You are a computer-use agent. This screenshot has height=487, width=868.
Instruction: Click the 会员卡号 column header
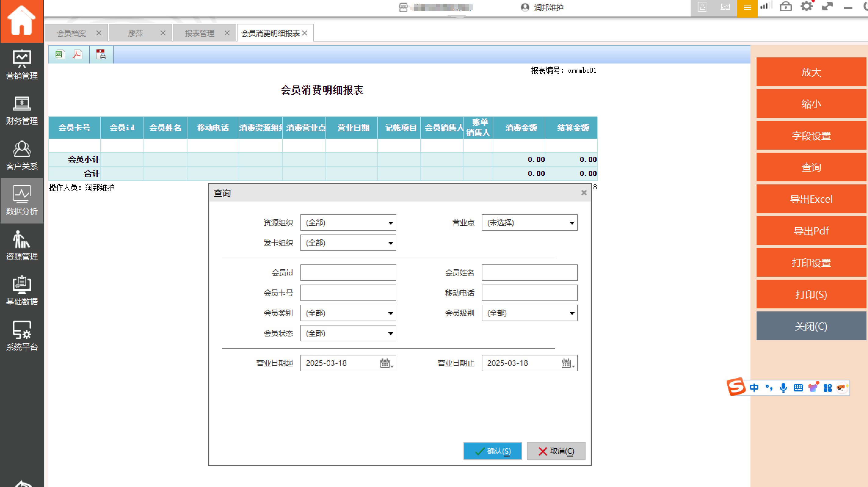[74, 128]
